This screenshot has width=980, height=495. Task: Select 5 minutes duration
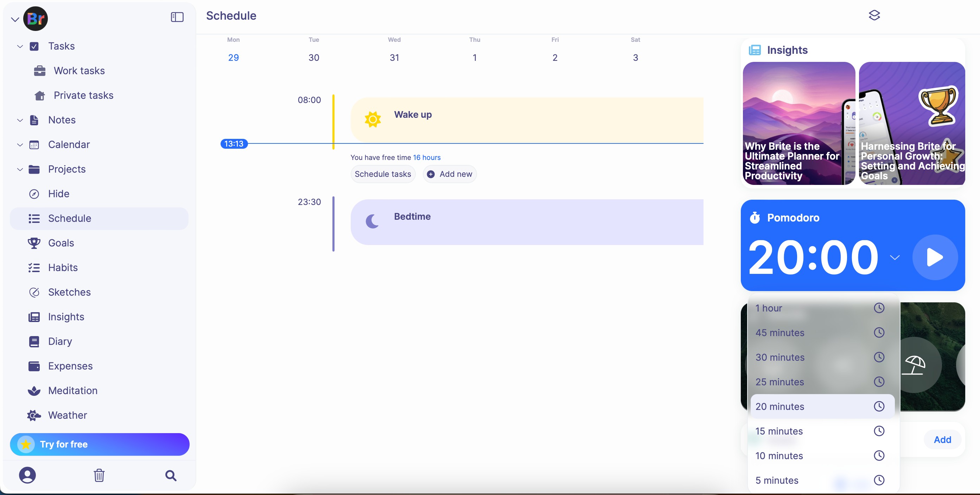pyautogui.click(x=822, y=480)
